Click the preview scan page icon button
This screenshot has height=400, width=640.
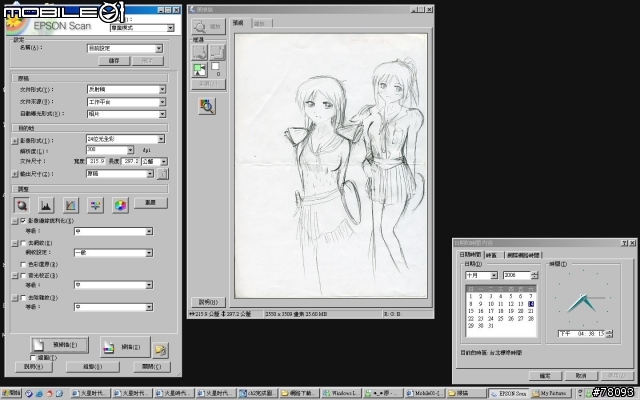point(60,345)
